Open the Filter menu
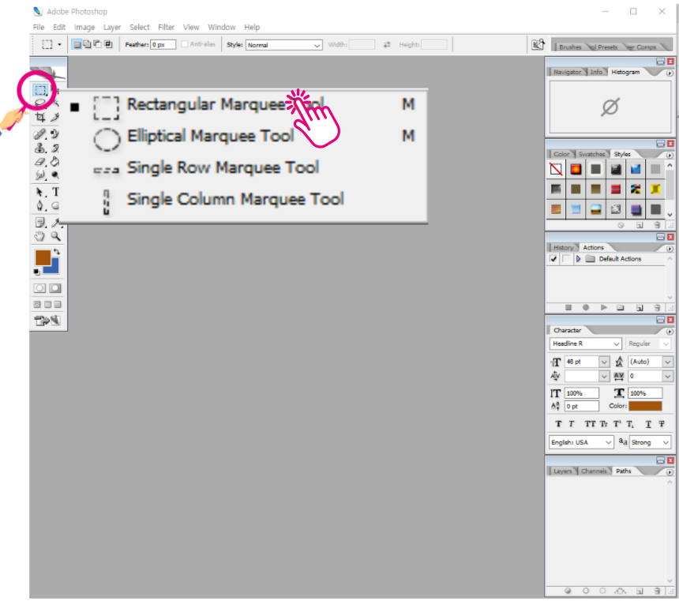This screenshot has height=616, width=679. (x=167, y=27)
